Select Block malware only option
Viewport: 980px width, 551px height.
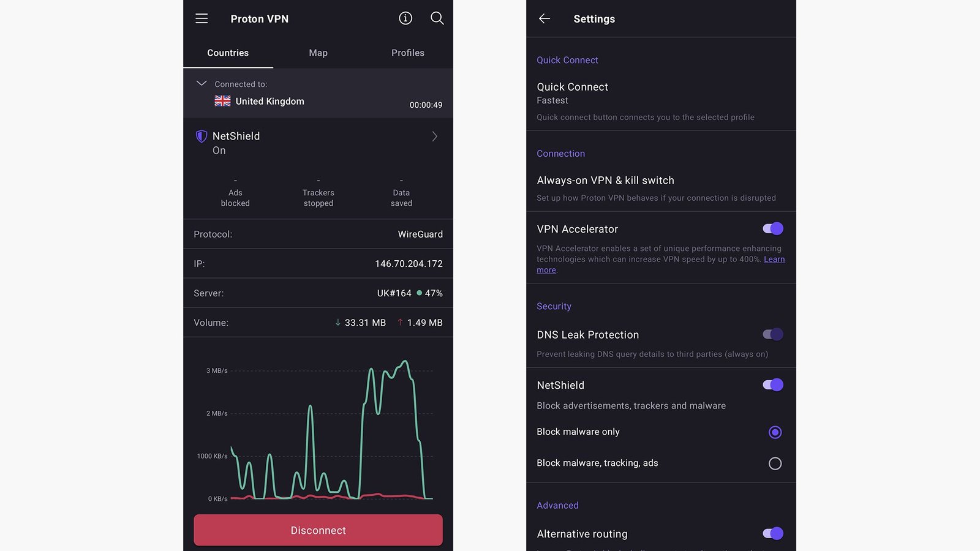click(x=775, y=432)
